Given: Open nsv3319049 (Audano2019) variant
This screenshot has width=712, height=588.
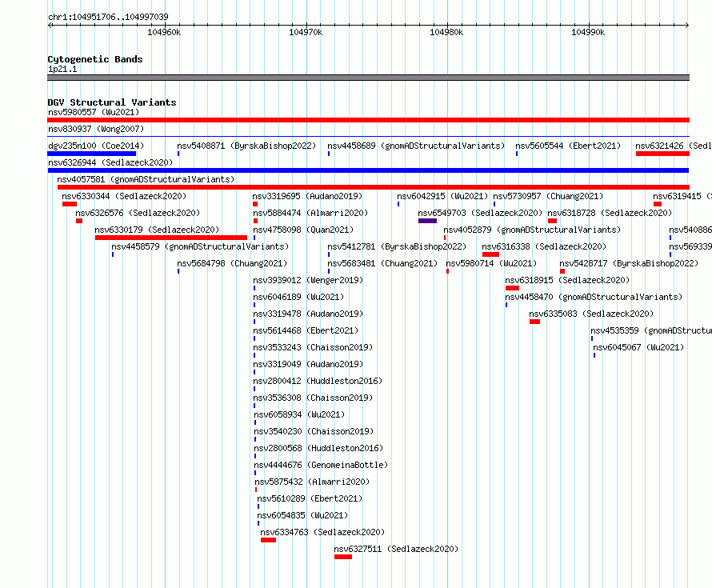Looking at the screenshot, I should click(308, 364).
